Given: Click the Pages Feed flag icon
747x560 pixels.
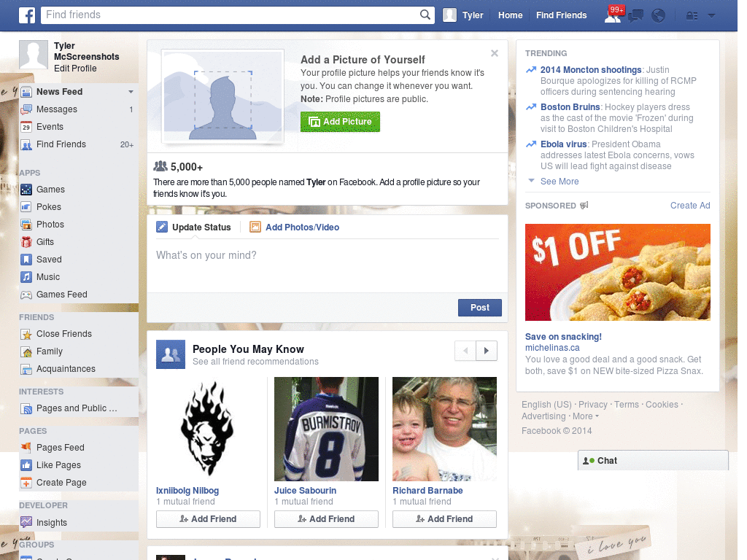Looking at the screenshot, I should (27, 448).
